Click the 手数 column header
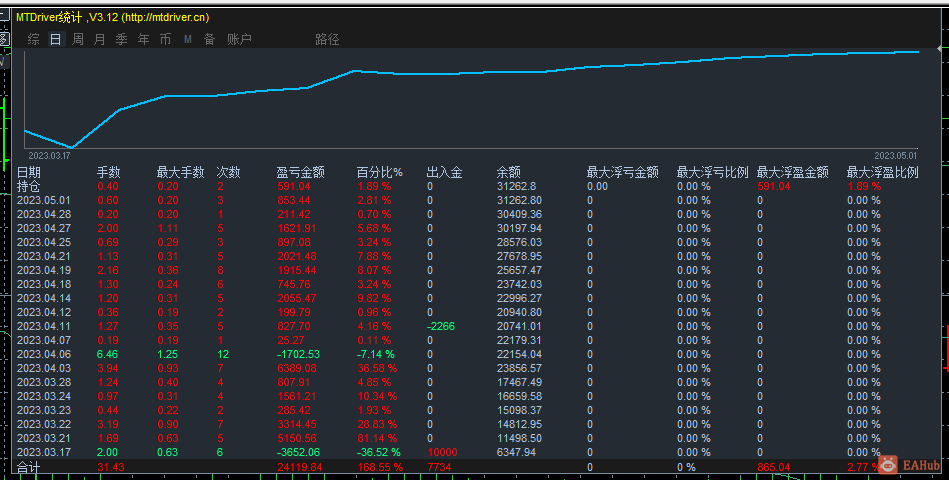The width and height of the screenshot is (949, 480). click(109, 173)
